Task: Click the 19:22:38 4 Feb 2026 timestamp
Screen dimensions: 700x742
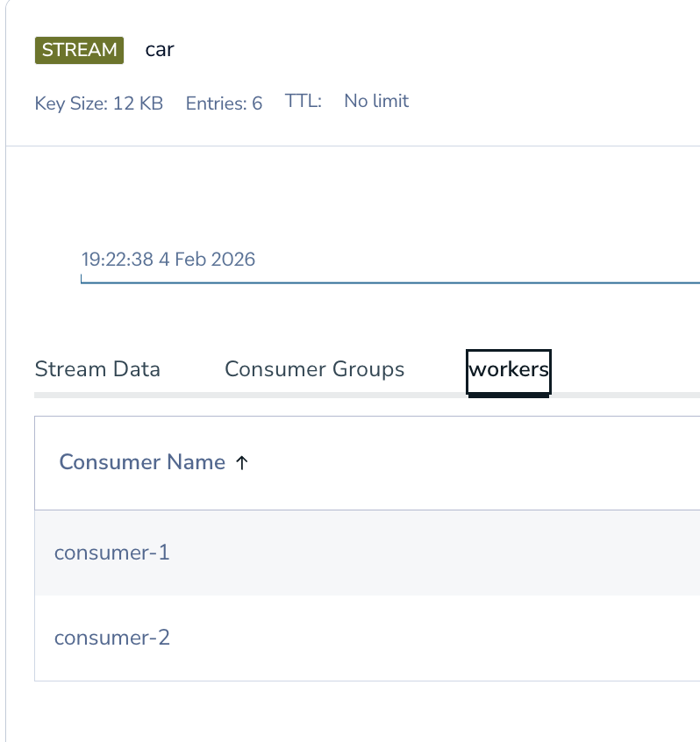Action: click(x=168, y=260)
